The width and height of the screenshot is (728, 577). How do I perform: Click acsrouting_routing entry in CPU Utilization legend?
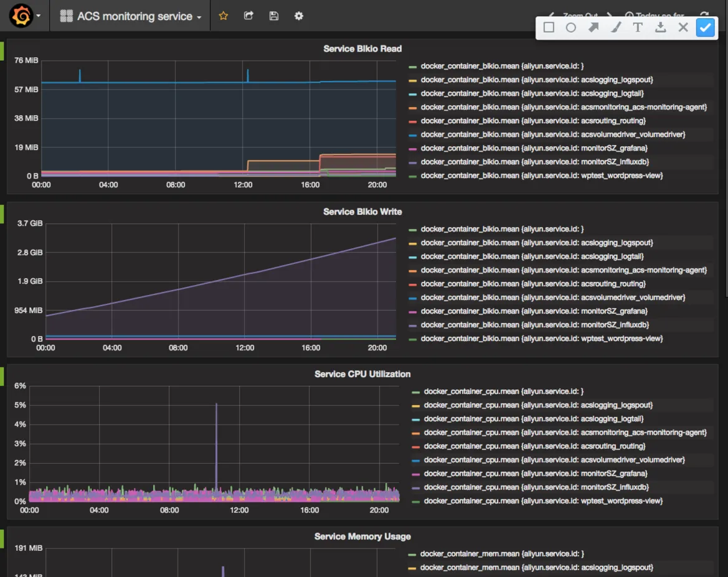point(534,446)
